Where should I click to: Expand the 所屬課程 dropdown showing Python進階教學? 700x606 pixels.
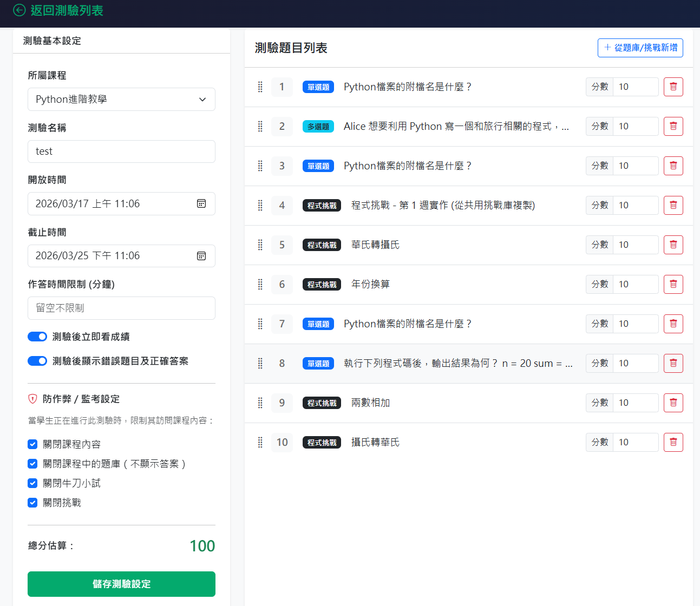[121, 100]
